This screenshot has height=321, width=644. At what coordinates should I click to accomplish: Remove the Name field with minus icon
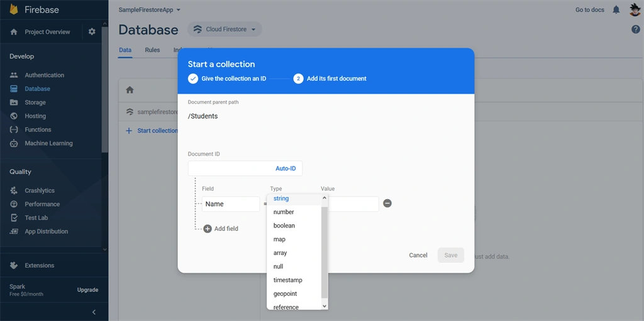tap(387, 203)
